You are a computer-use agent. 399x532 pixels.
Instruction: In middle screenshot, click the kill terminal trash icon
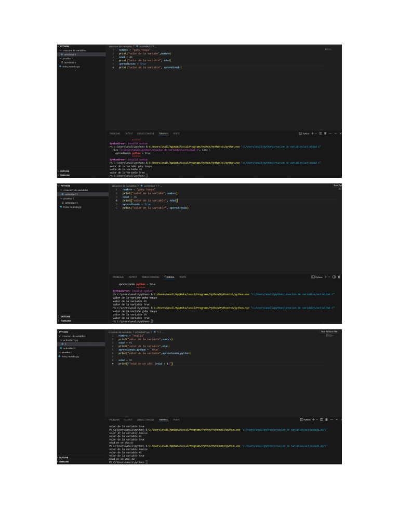(x=339, y=277)
